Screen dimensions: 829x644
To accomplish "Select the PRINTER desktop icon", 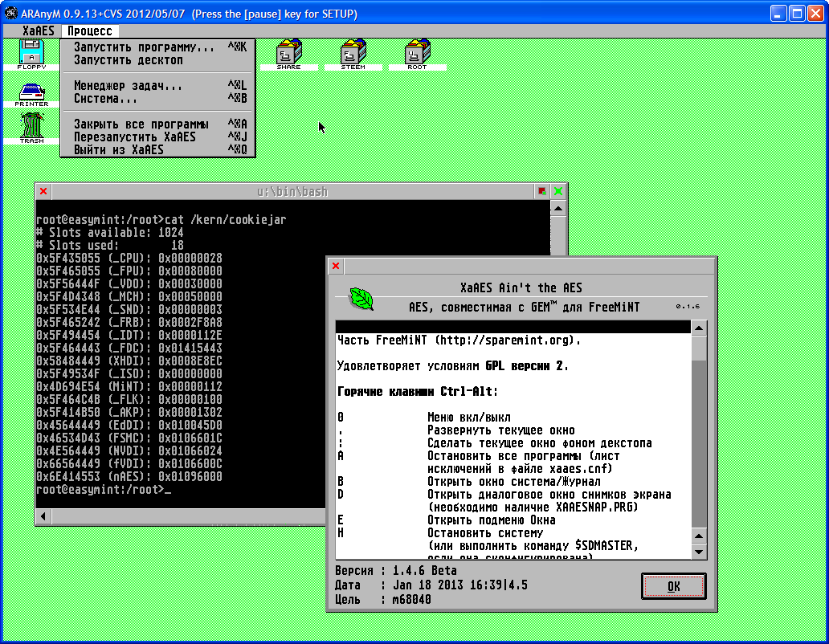I will [31, 95].
